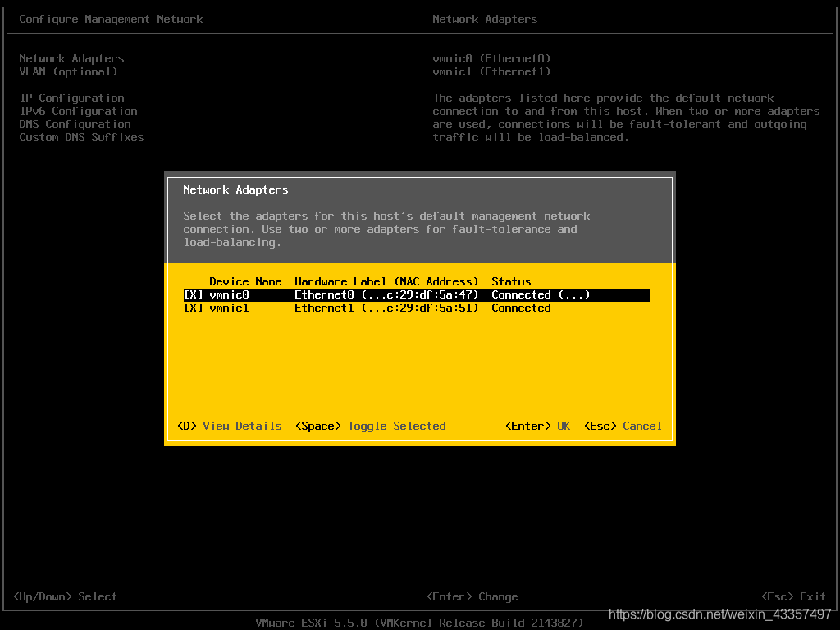Image resolution: width=840 pixels, height=630 pixels.
Task: Click <Up/Down> Select hint at bottom
Action: 66,596
